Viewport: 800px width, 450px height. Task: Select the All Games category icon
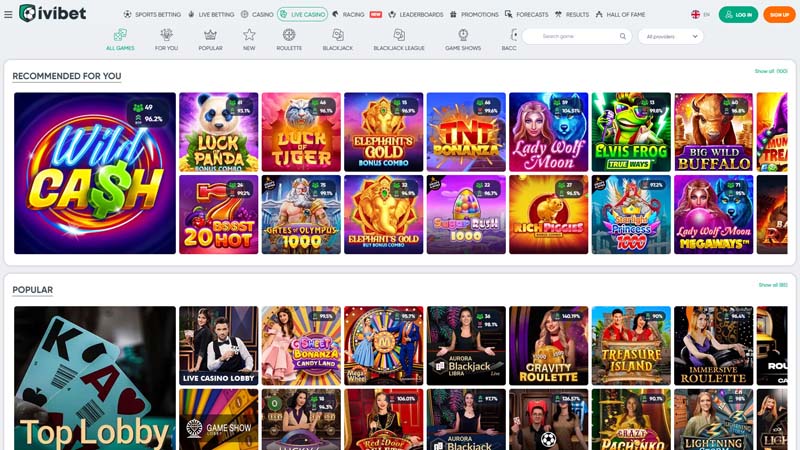[x=120, y=39]
